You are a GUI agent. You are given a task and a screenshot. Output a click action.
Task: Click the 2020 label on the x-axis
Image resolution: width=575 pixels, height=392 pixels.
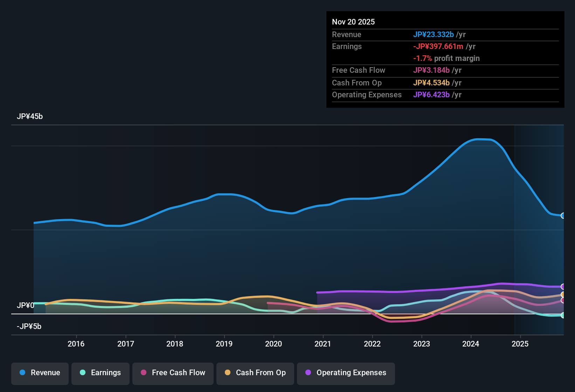click(274, 344)
